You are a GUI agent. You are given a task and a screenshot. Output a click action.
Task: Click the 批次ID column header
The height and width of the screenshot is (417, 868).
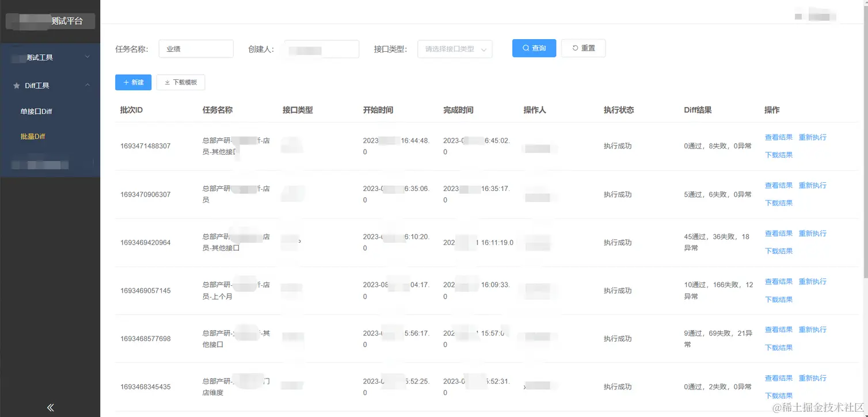coord(131,110)
